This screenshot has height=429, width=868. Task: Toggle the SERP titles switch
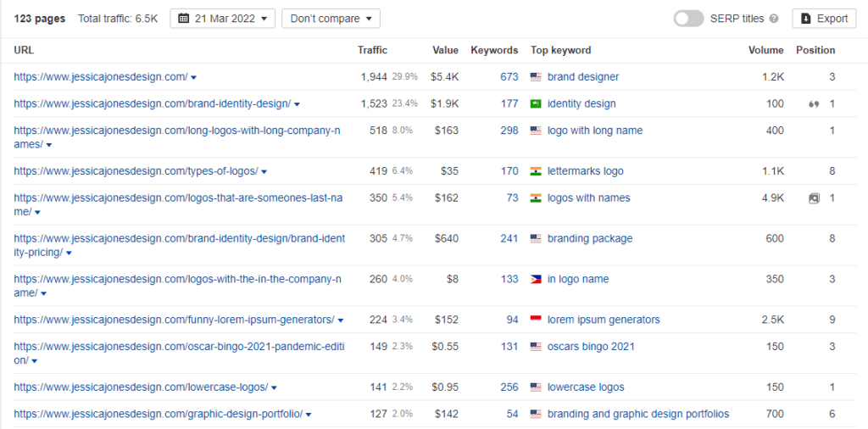coord(688,19)
